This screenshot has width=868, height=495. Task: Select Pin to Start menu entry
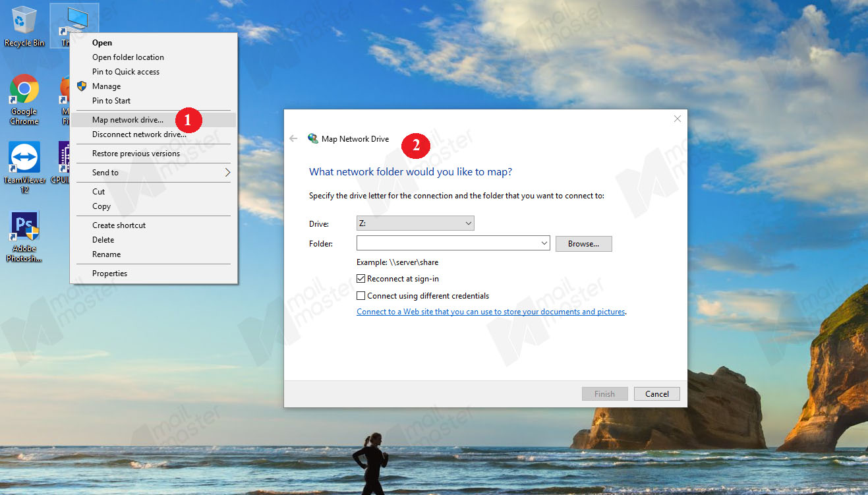click(x=154, y=101)
